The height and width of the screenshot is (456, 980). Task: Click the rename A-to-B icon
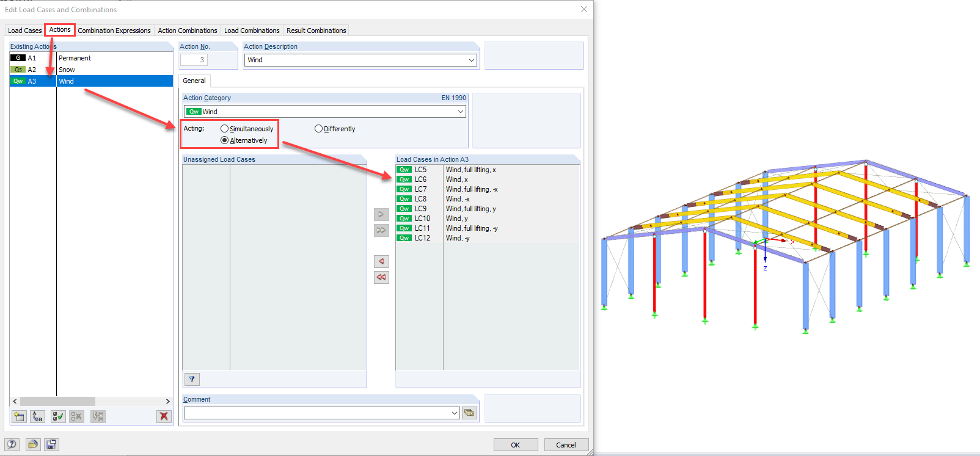[x=38, y=416]
